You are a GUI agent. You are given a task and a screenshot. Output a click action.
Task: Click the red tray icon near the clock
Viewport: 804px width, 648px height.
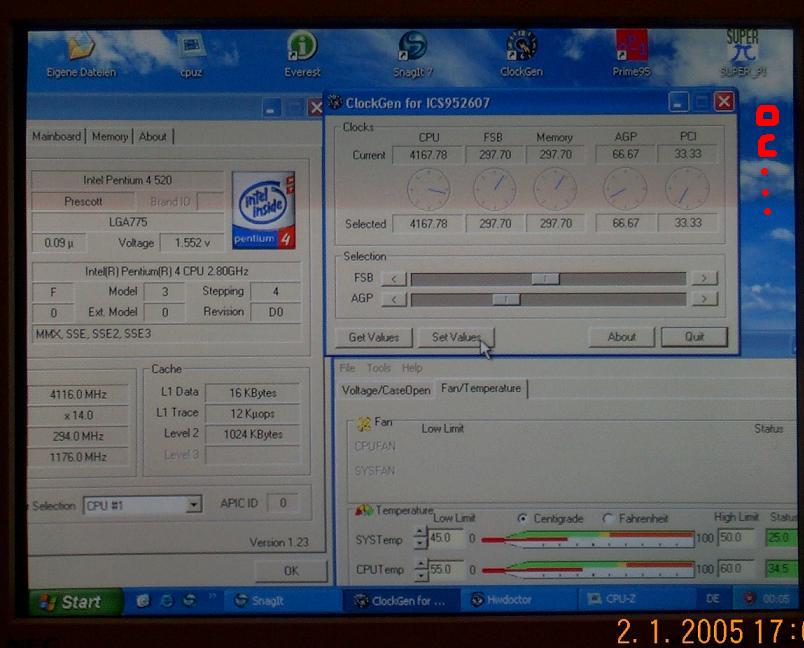coord(749,599)
